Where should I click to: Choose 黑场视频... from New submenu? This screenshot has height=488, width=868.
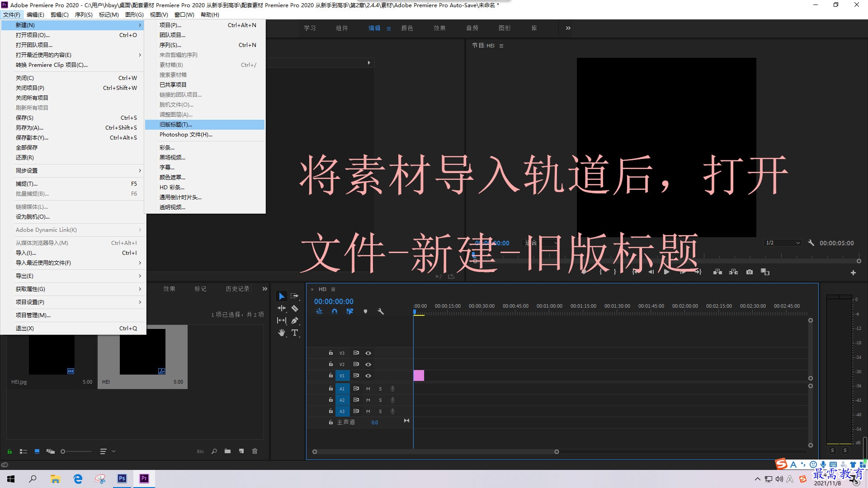click(x=205, y=157)
